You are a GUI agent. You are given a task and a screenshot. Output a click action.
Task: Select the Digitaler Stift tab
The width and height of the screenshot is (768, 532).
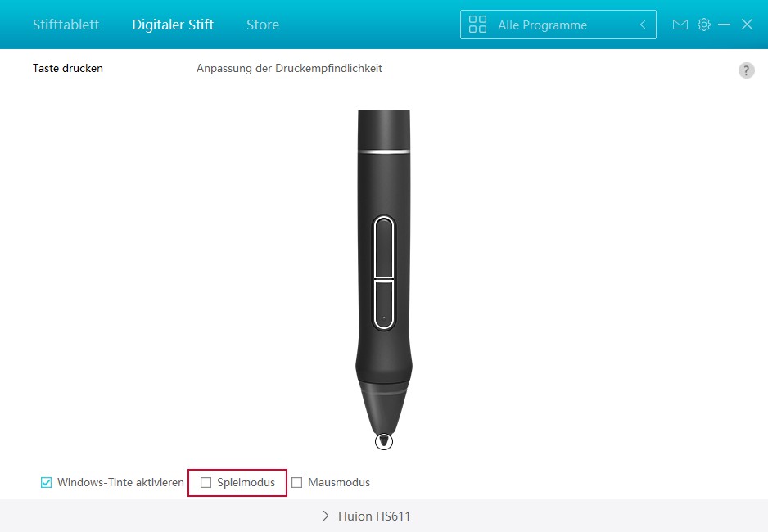[x=173, y=25]
